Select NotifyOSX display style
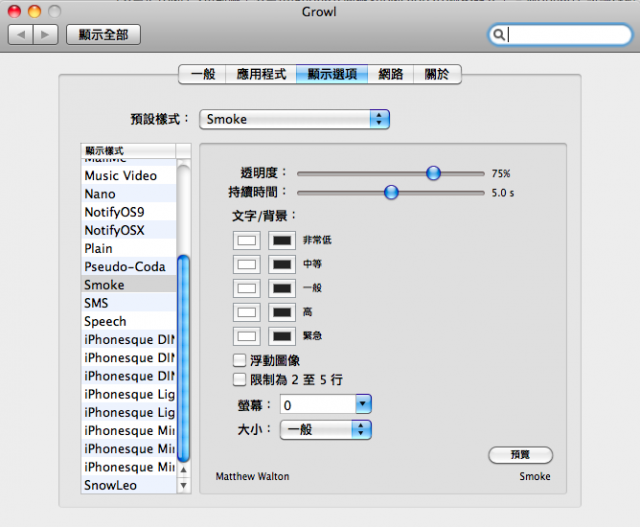 [x=129, y=230]
